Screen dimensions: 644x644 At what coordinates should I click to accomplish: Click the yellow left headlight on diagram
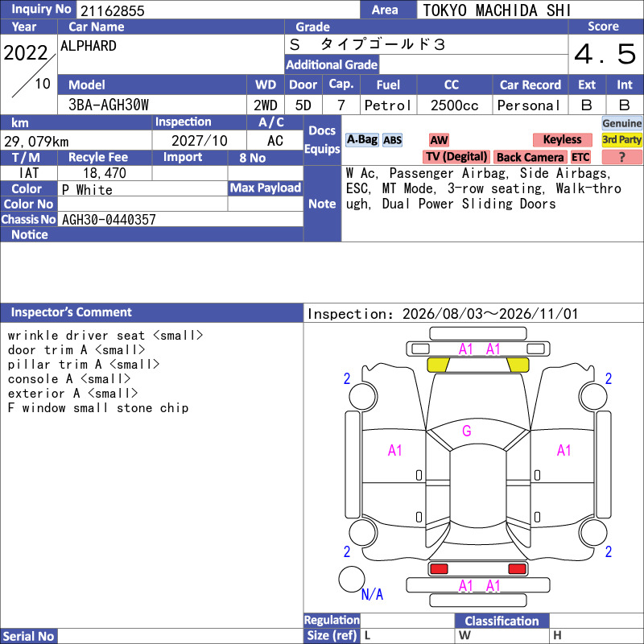[x=438, y=365]
